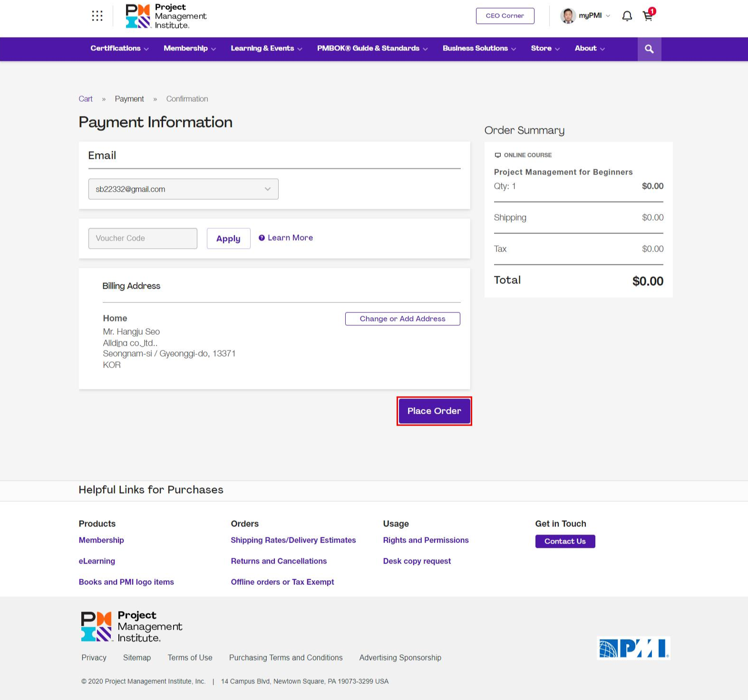Open Desk copy request link

point(417,561)
